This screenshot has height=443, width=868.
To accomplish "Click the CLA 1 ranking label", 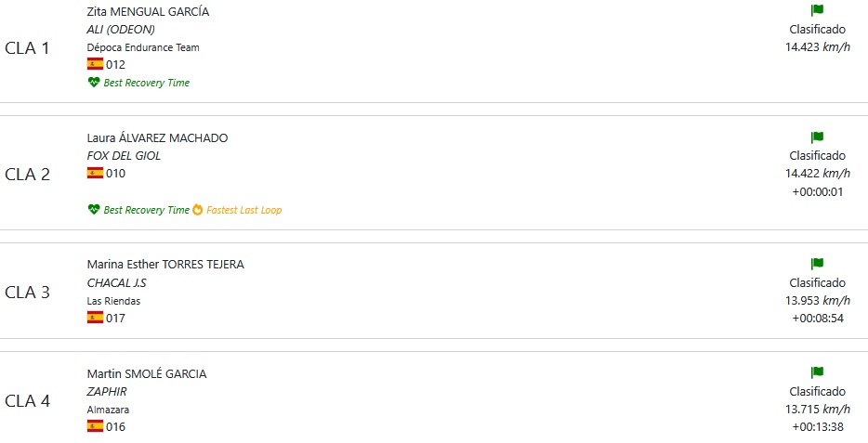I will pos(27,48).
